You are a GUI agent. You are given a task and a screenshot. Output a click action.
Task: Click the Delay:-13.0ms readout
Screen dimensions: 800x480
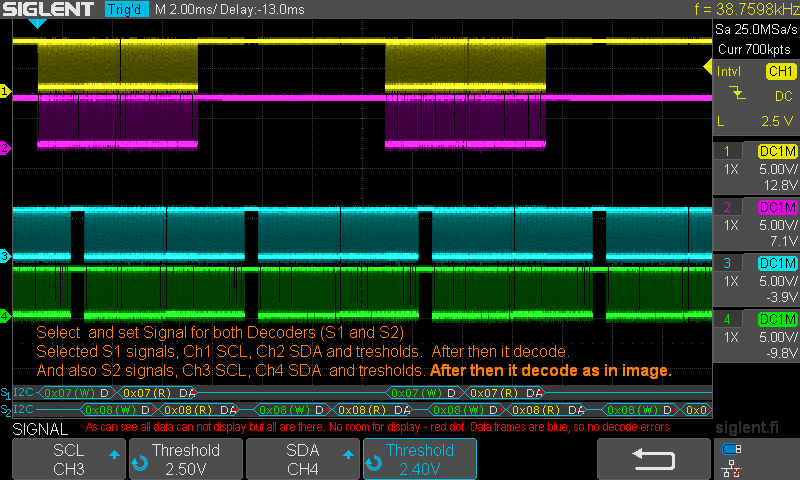click(262, 9)
